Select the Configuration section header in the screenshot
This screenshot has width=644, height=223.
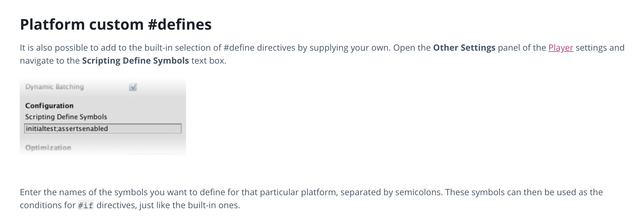[x=49, y=106]
